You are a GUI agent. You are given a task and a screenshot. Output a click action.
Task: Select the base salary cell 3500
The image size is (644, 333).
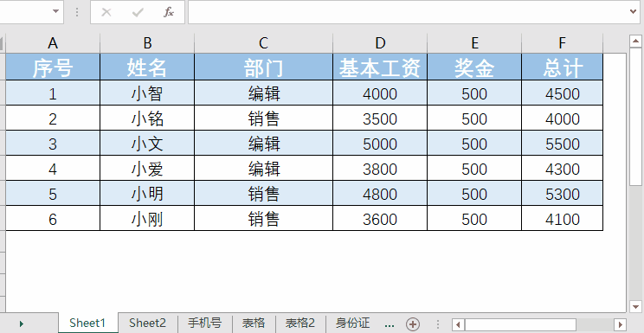(380, 118)
